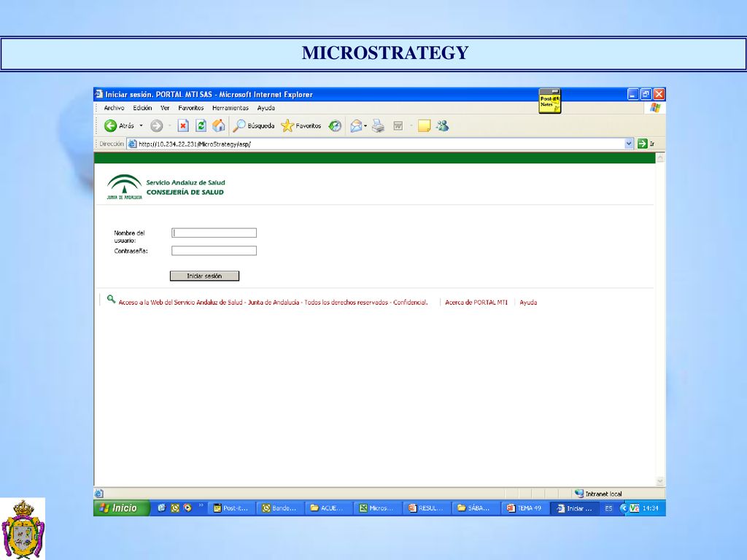Screen dimensions: 747x560
Task: Switch to the Post-it taskbar item
Action: [233, 508]
